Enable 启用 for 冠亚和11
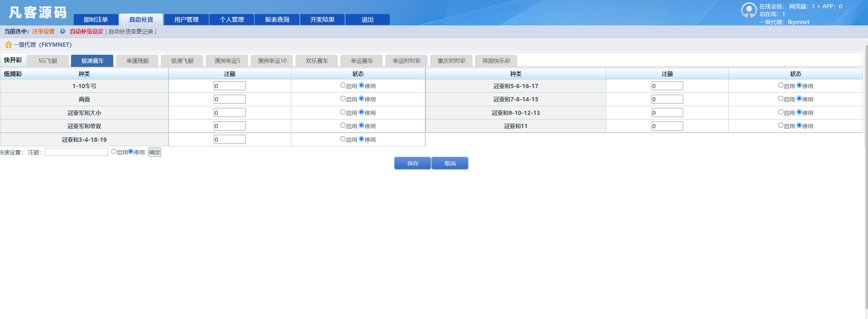 click(780, 126)
